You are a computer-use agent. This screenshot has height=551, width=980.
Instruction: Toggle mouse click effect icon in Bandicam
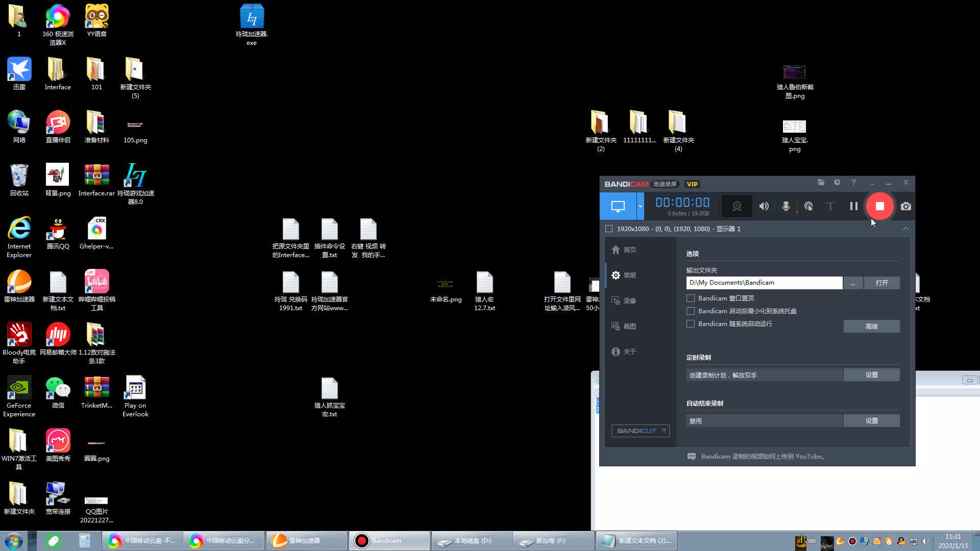click(808, 206)
